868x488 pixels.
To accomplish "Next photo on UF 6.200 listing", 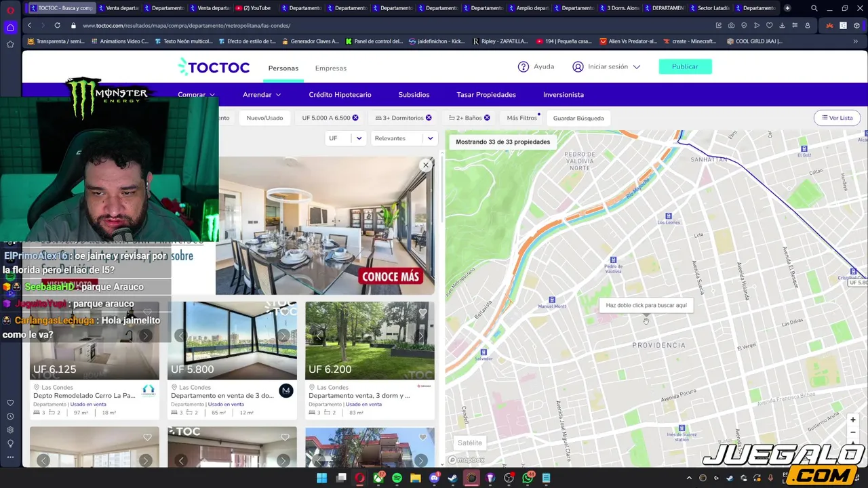I will (x=421, y=335).
